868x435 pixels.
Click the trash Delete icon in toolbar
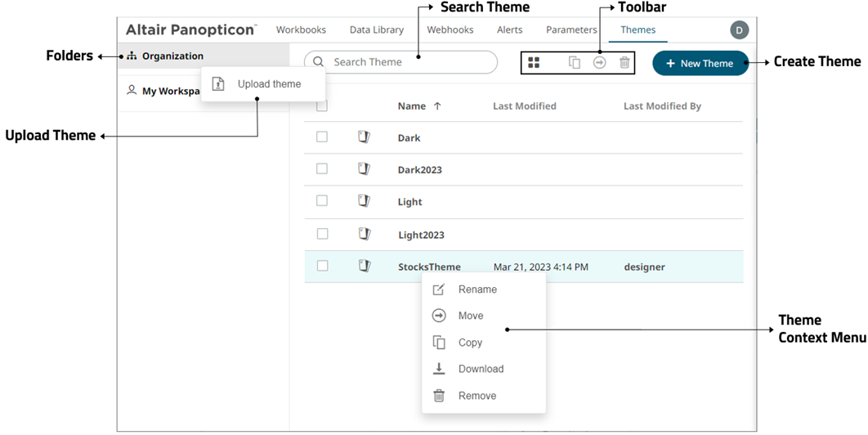[624, 63]
